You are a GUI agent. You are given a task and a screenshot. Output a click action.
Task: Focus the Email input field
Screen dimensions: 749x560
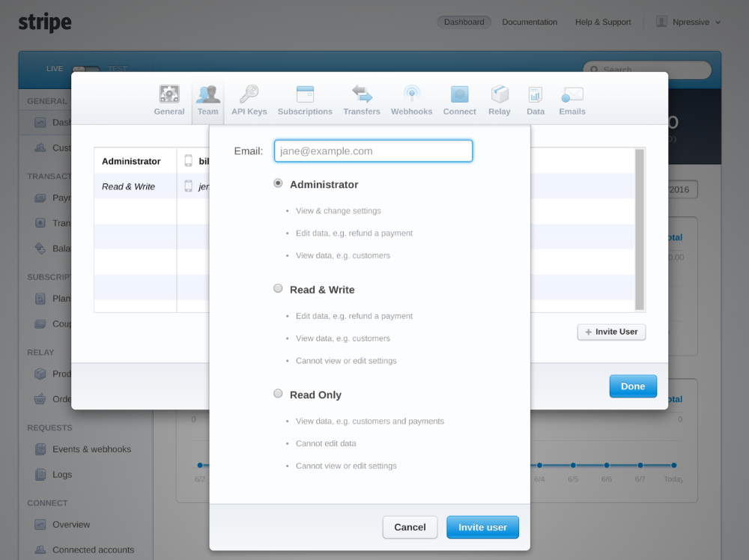pos(373,151)
